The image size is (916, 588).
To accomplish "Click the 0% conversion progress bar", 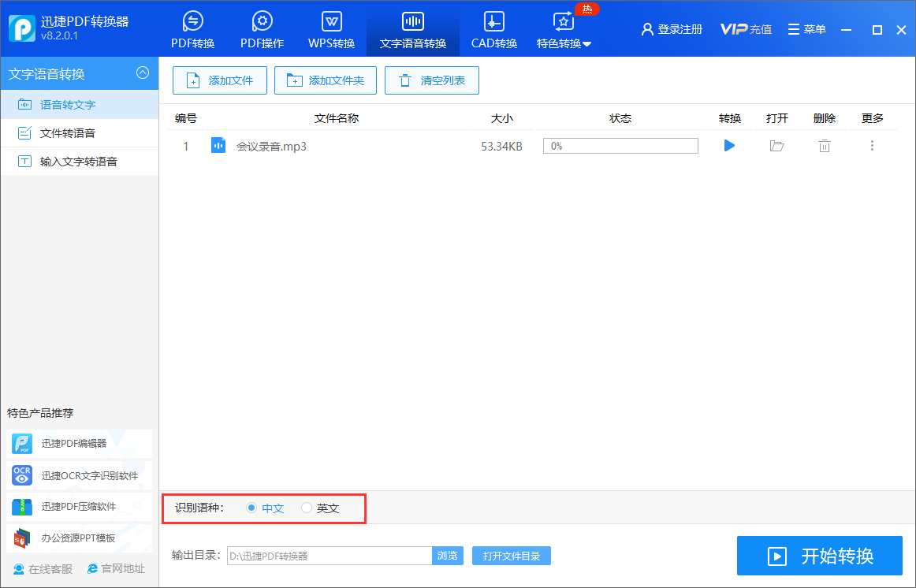I will [x=620, y=146].
